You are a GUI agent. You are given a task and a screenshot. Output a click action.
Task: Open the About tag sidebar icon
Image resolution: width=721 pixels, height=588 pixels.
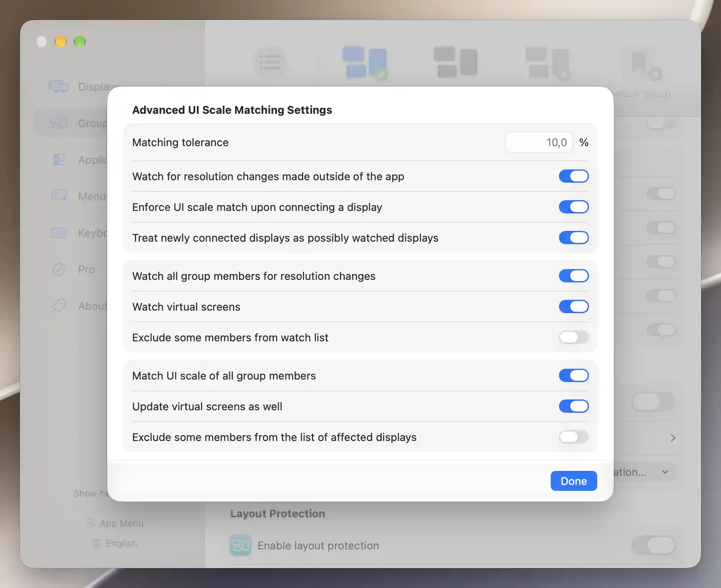point(59,306)
